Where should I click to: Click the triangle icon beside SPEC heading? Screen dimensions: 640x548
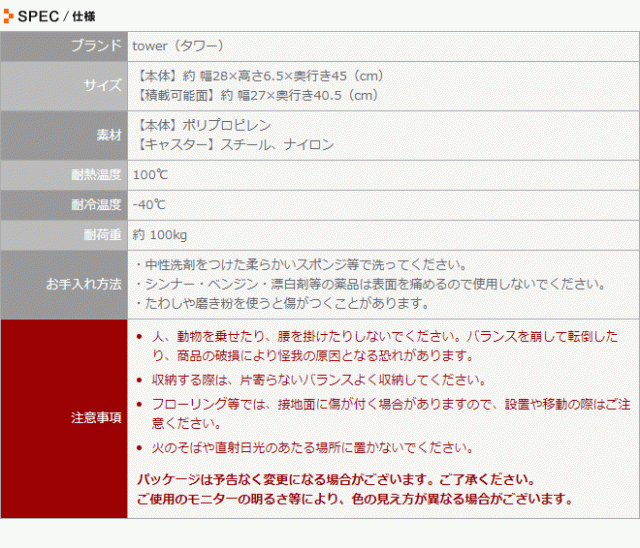tap(9, 14)
